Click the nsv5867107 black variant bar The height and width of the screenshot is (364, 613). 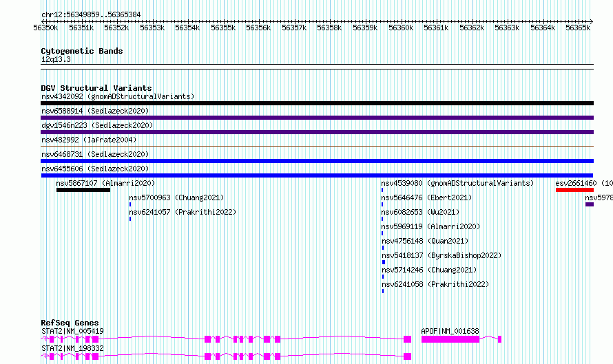point(83,190)
